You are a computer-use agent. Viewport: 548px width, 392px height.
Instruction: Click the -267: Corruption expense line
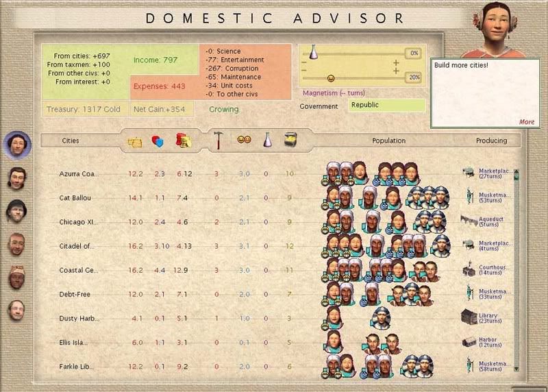click(232, 69)
